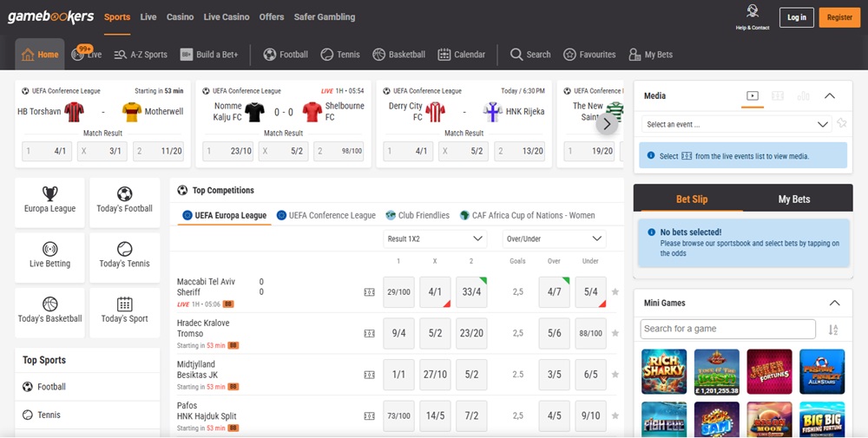The image size is (868, 438).
Task: Open Safer Gambling page
Action: point(325,17)
